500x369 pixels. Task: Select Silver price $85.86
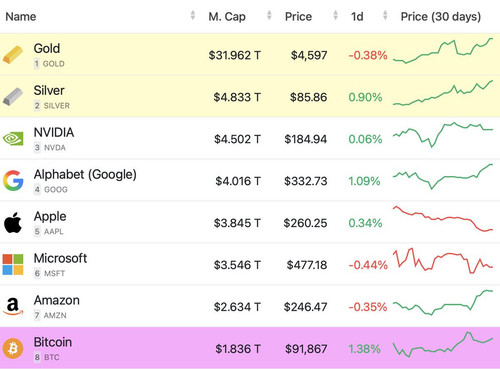click(308, 97)
